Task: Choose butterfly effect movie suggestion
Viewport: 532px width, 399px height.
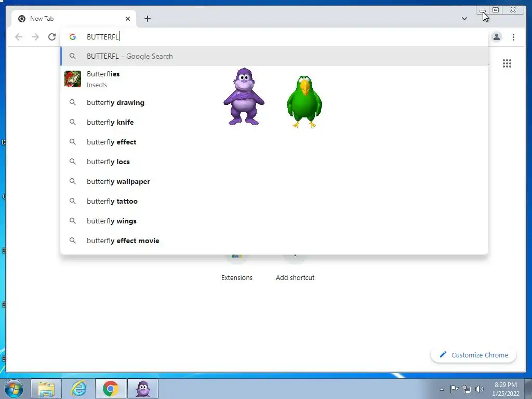Action: (x=274, y=241)
